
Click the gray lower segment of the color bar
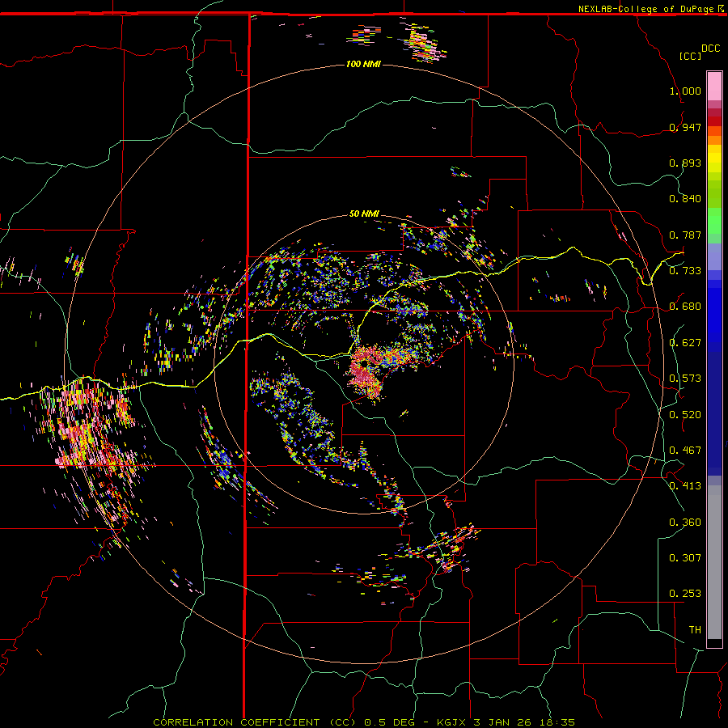click(714, 562)
